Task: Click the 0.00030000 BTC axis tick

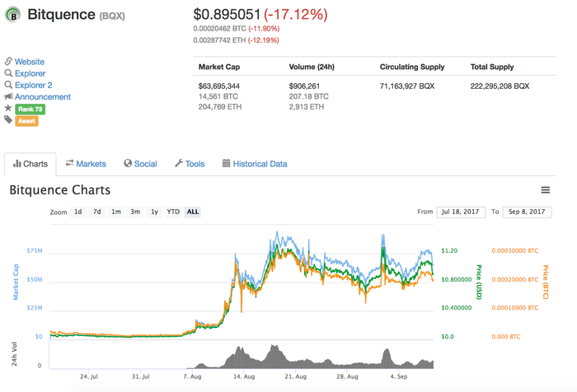Action: coord(515,251)
